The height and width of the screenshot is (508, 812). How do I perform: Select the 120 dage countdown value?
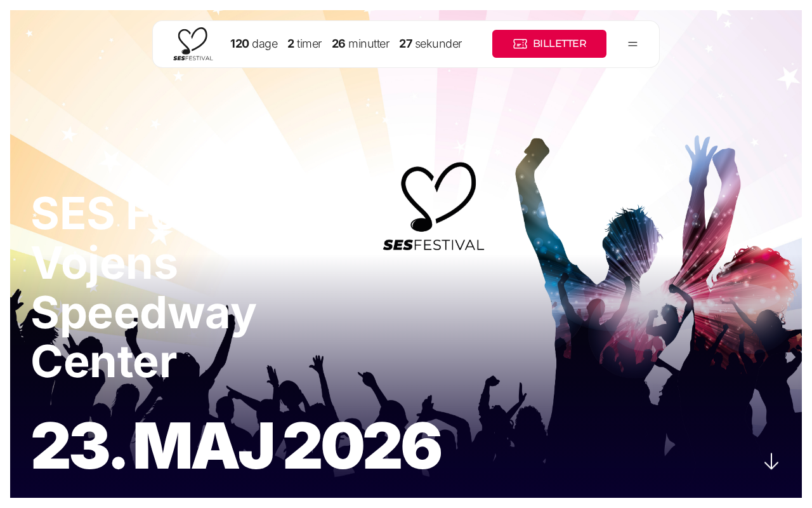(254, 44)
